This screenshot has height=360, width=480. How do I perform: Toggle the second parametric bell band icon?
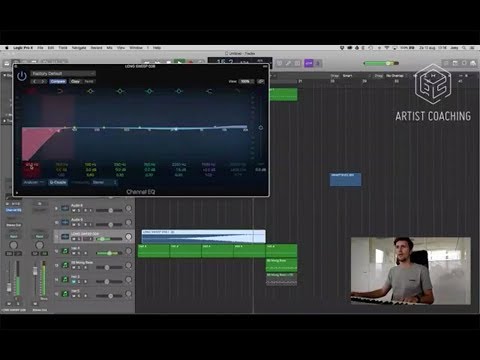pyautogui.click(x=120, y=91)
